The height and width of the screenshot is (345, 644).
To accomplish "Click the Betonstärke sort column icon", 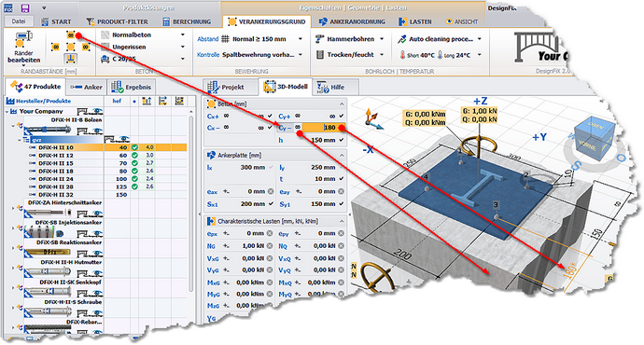I will click(x=147, y=101).
